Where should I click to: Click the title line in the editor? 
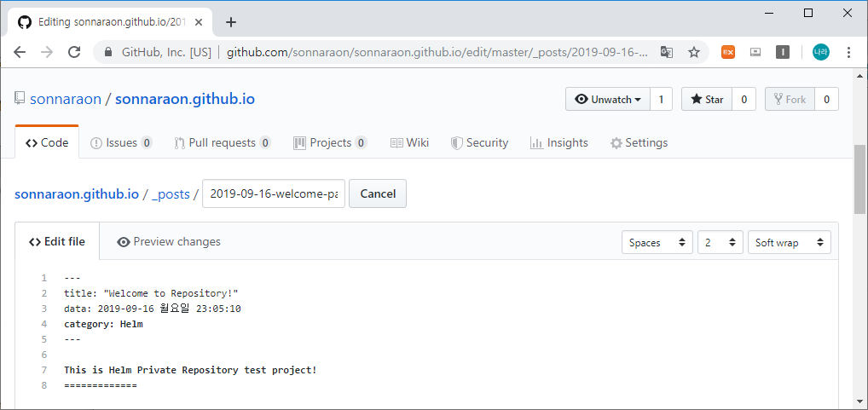tap(151, 293)
